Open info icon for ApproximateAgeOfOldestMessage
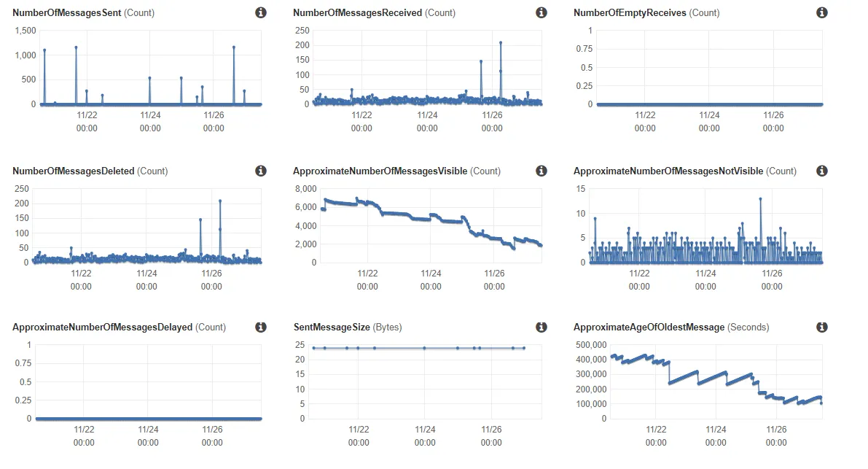The height and width of the screenshot is (469, 868). 822,327
